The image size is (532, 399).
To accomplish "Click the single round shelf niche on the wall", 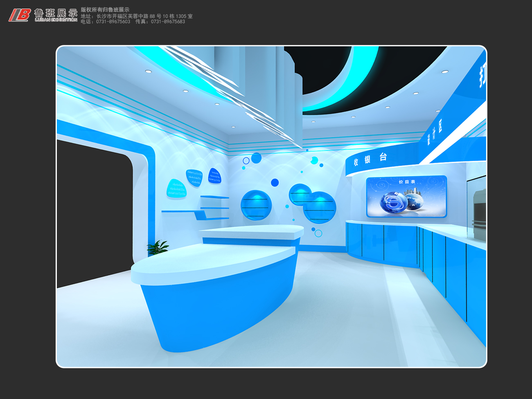I will coord(256,205).
